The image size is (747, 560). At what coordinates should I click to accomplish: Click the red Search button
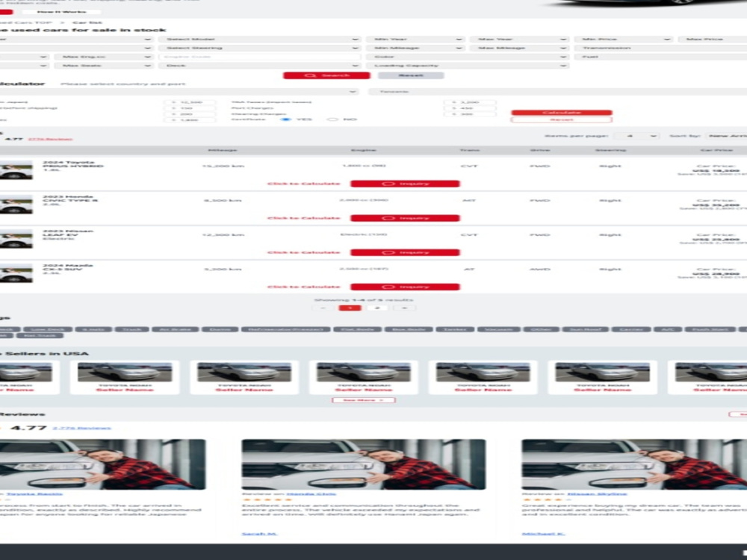click(x=327, y=75)
